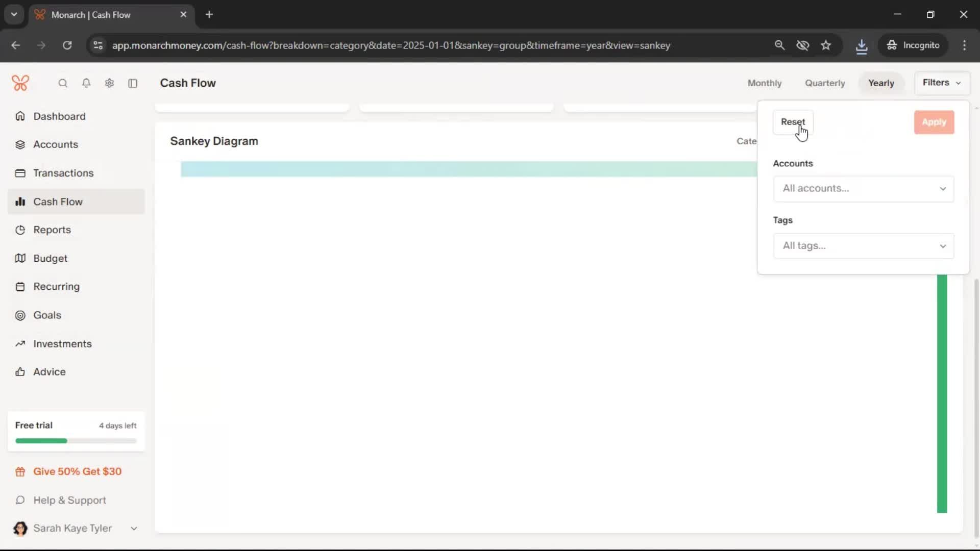The image size is (980, 551).
Task: Open the Goals page
Action: [x=47, y=315]
